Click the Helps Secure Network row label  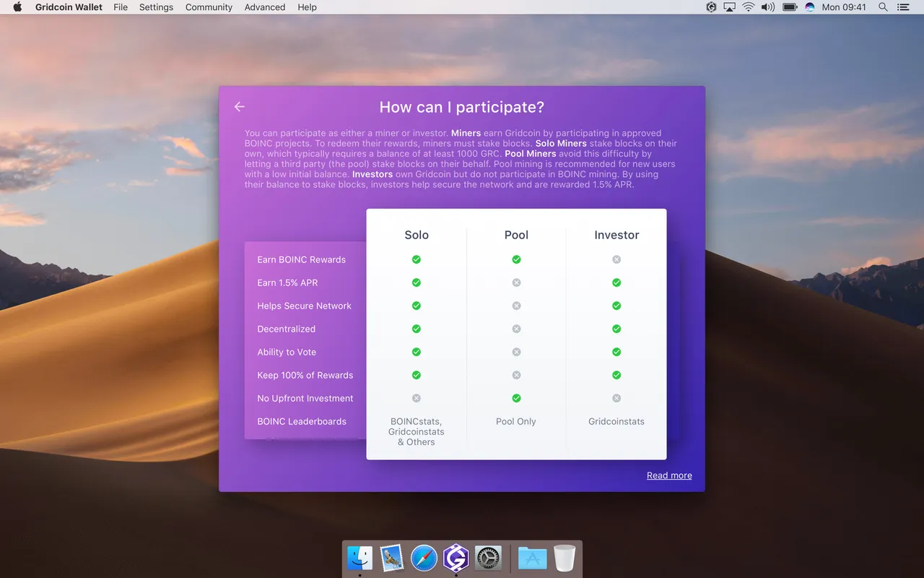pyautogui.click(x=304, y=306)
